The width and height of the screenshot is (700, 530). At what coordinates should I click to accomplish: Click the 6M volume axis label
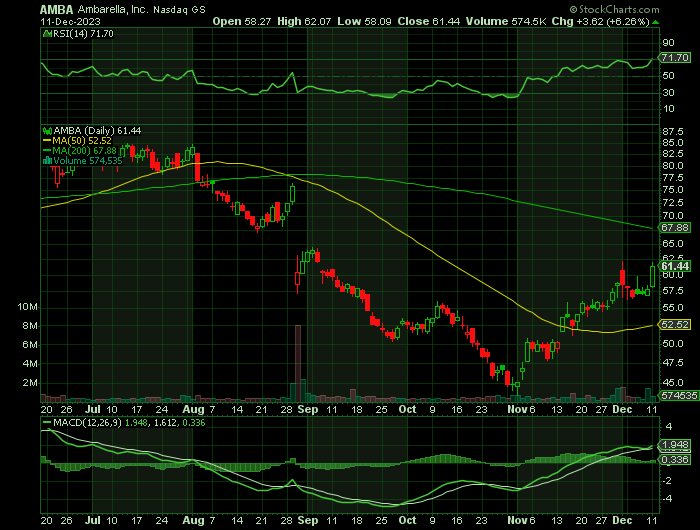[x=30, y=345]
